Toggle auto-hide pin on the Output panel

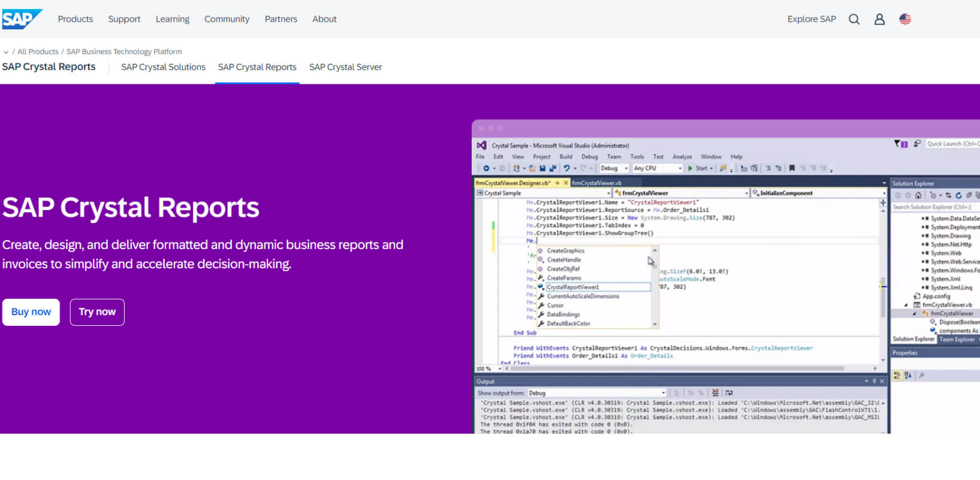tap(875, 382)
